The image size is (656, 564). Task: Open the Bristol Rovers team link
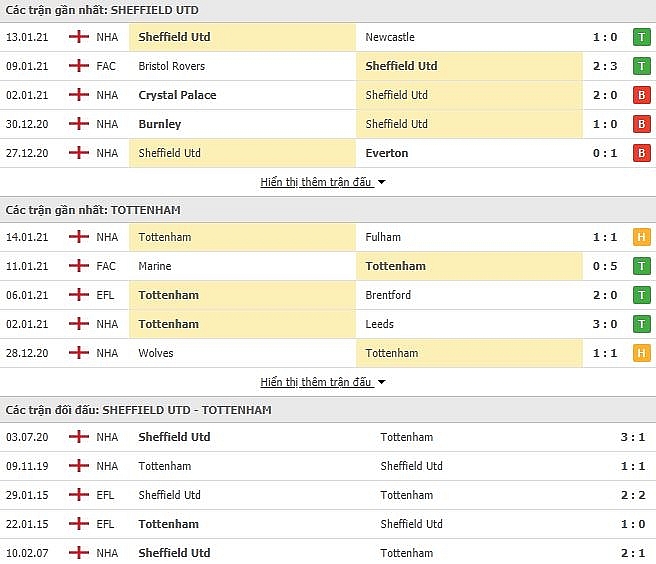172,66
